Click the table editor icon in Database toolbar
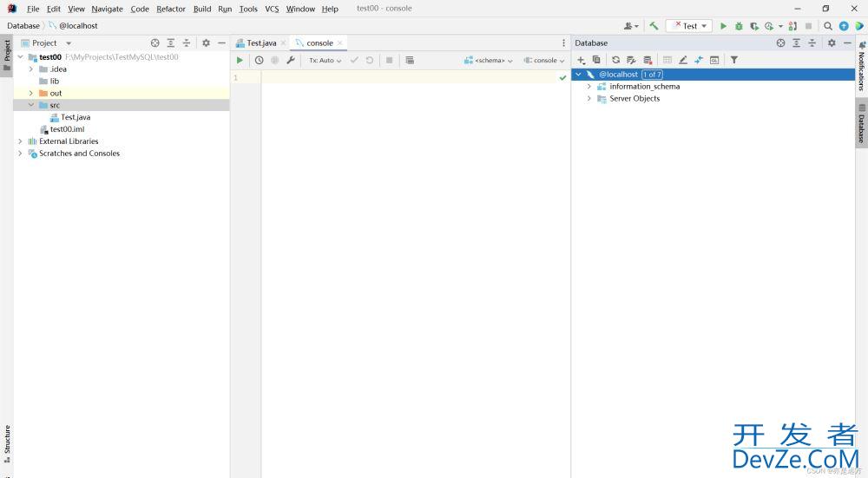 [x=667, y=60]
